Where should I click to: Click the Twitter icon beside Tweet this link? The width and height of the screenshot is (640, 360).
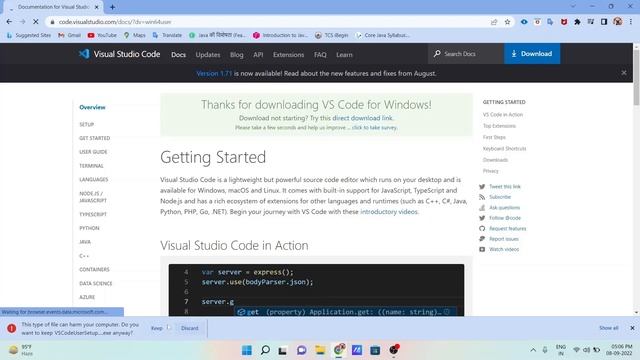482,187
